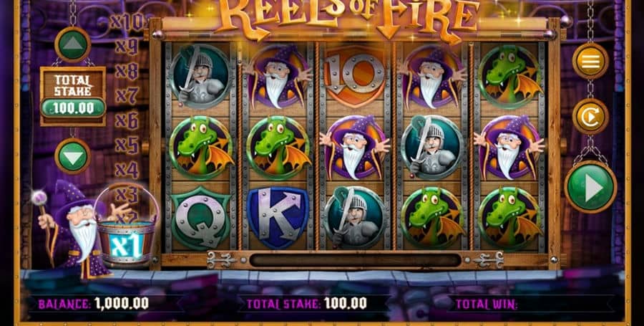This screenshot has width=644, height=326.
Task: Select the green Q shield symbol
Action: coord(200,218)
